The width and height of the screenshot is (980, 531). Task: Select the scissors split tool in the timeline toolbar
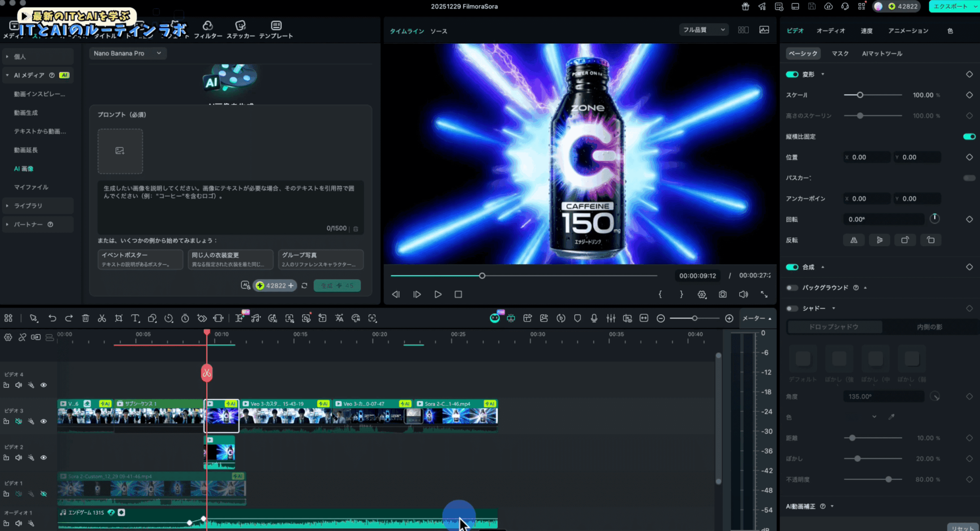[x=102, y=318]
